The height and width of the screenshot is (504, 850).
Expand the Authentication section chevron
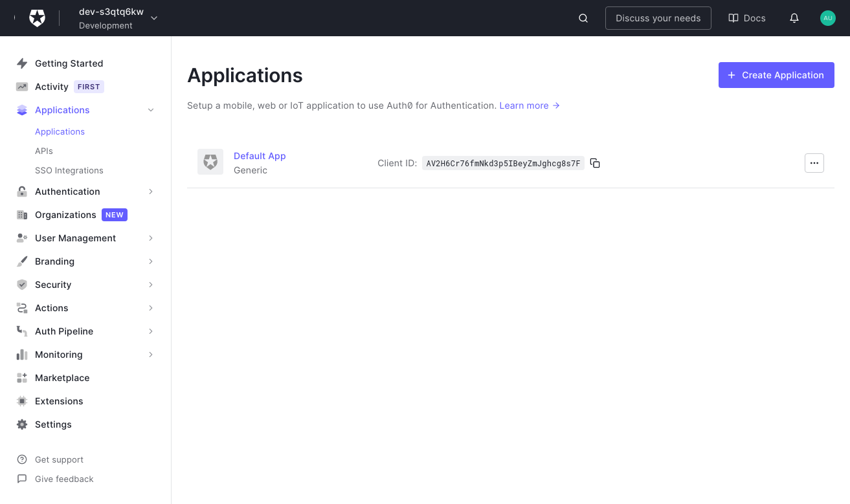tap(151, 192)
